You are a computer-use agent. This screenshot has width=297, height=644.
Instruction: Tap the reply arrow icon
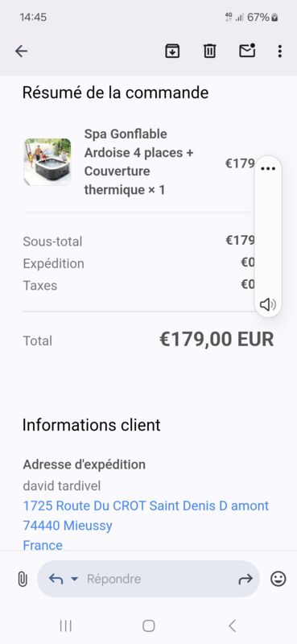click(56, 579)
